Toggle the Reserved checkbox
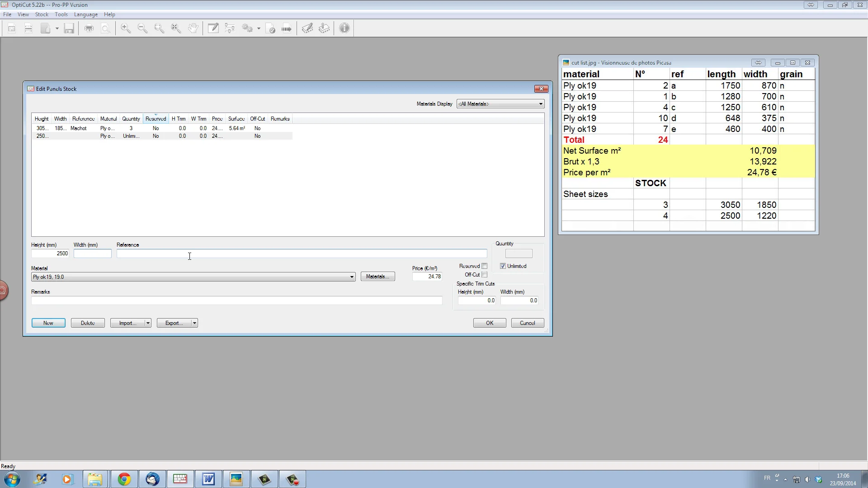This screenshot has height=488, width=868. point(484,266)
